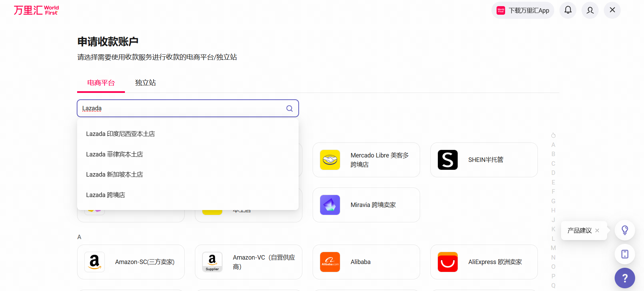Jump to hot section flame icon
Viewport: 644px width, 291px height.
[x=553, y=135]
